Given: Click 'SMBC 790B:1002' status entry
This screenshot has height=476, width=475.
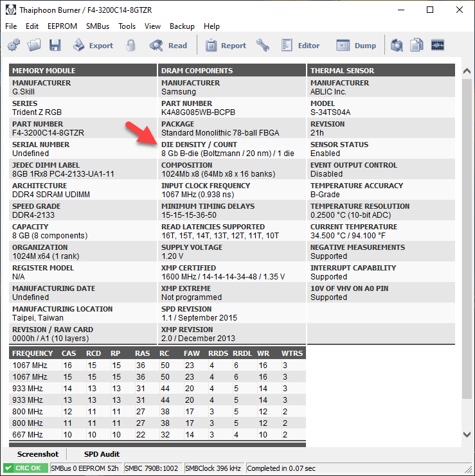Looking at the screenshot, I should [151, 468].
